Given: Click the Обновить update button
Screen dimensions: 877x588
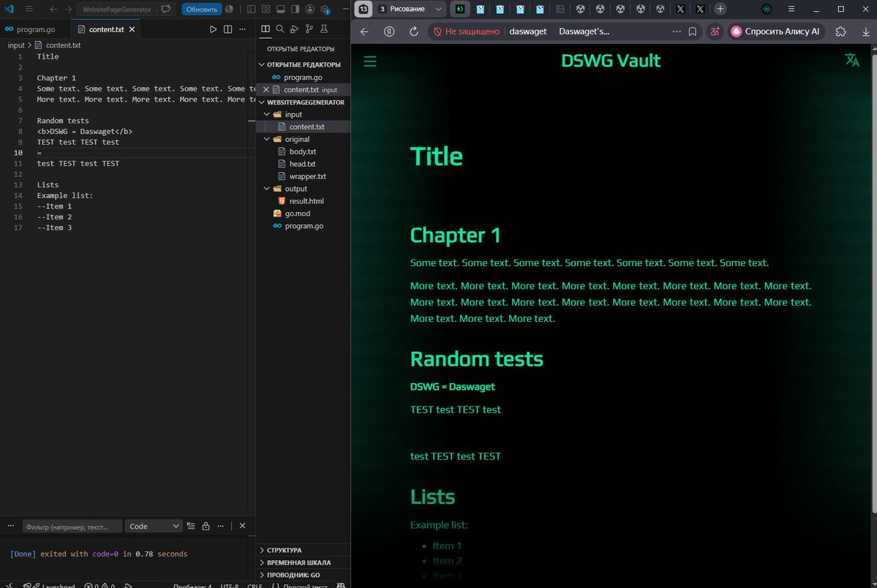Looking at the screenshot, I should [x=201, y=9].
